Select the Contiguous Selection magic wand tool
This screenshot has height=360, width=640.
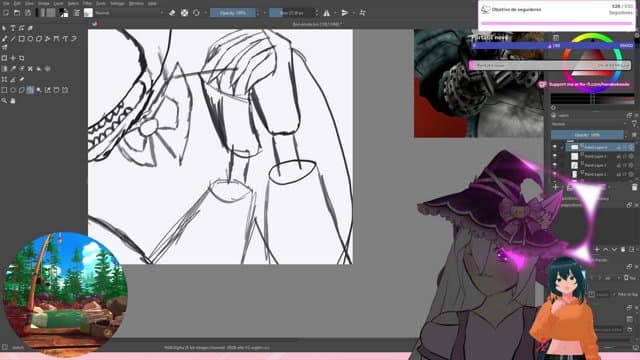pos(39,90)
